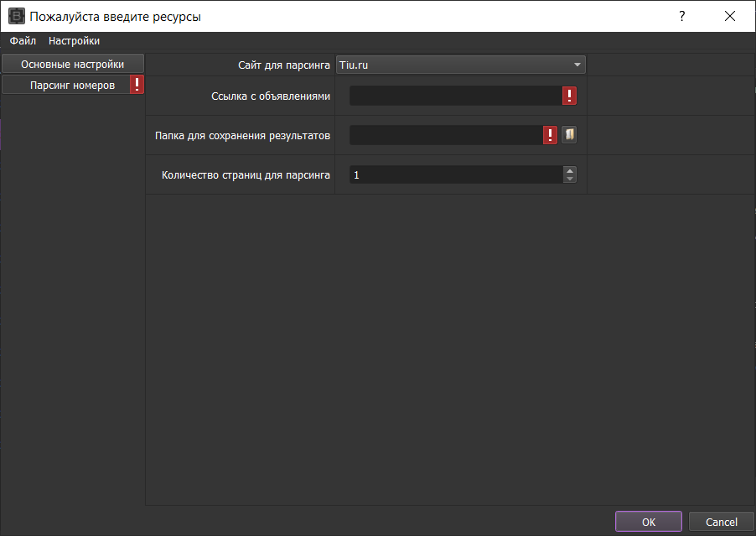The height and width of the screenshot is (536, 756).
Task: Select the Tiu.ru combo box value
Action: pyautogui.click(x=453, y=65)
